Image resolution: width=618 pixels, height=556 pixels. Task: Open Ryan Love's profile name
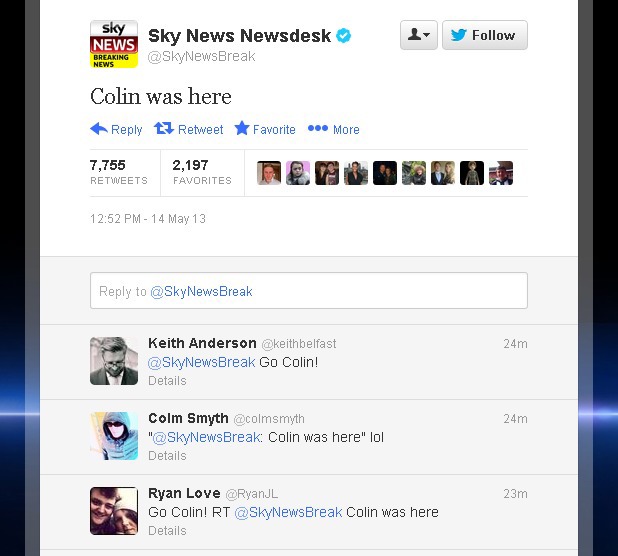tap(184, 493)
